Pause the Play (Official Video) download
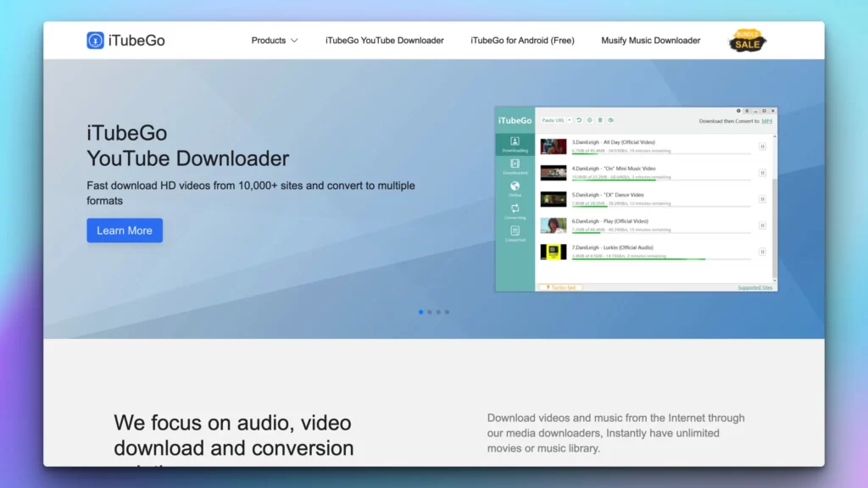 click(x=762, y=225)
